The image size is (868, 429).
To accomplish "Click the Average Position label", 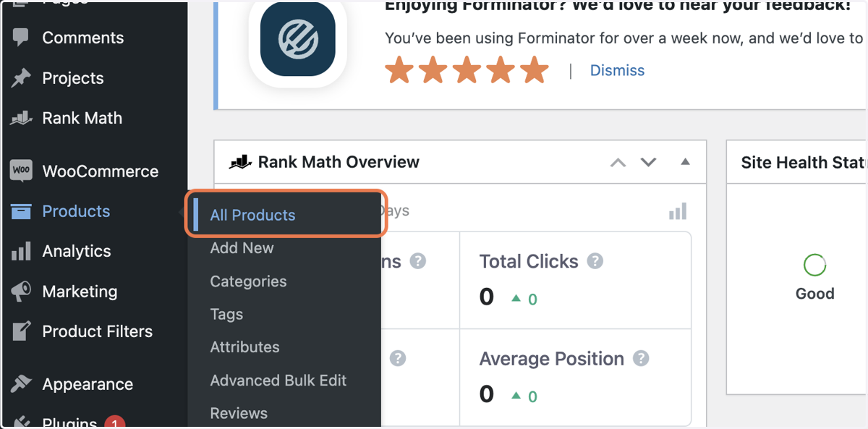I will (552, 358).
